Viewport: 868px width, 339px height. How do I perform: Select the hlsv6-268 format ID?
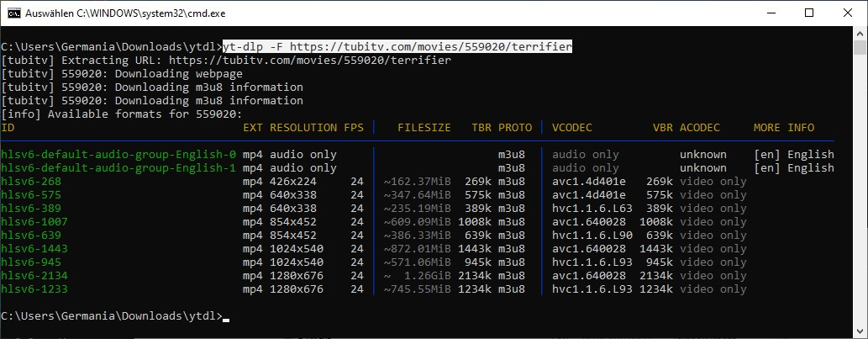pyautogui.click(x=31, y=182)
